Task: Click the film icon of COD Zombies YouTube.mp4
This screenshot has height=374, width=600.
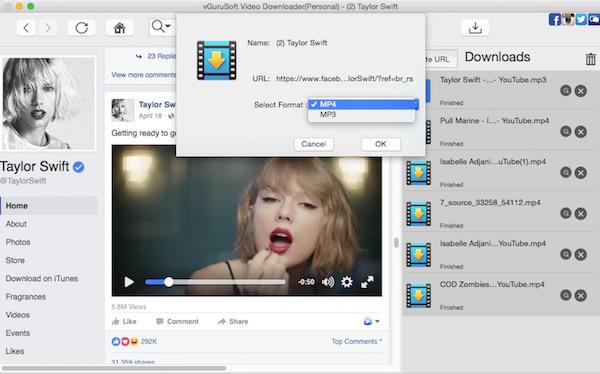Action: tap(418, 296)
